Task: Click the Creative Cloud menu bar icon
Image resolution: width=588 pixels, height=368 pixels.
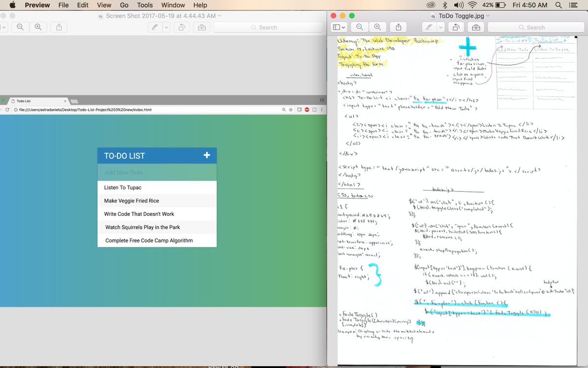Action: 431,5
